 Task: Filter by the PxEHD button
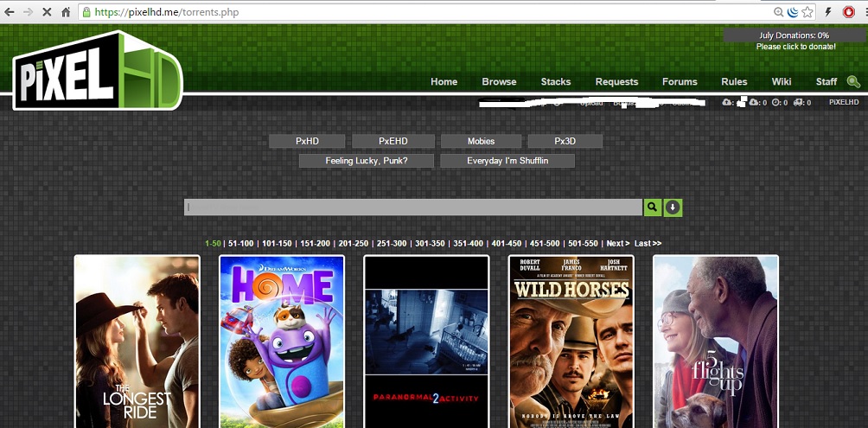tap(393, 141)
